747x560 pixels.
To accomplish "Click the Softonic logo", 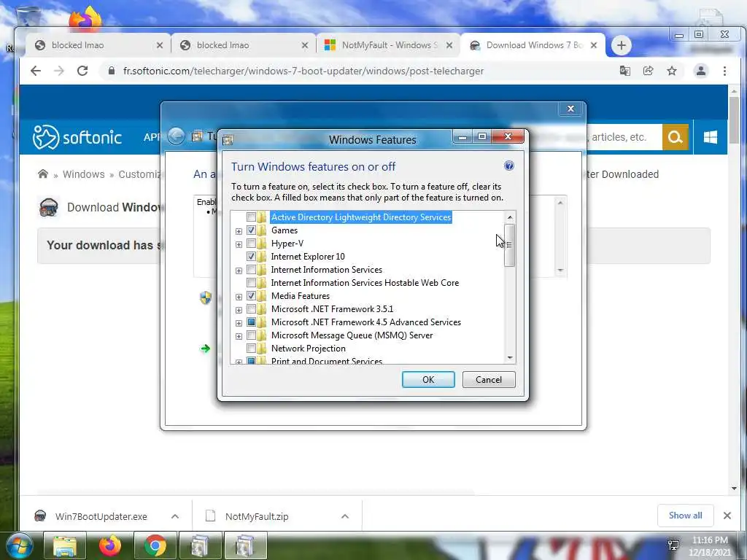I will 77,137.
